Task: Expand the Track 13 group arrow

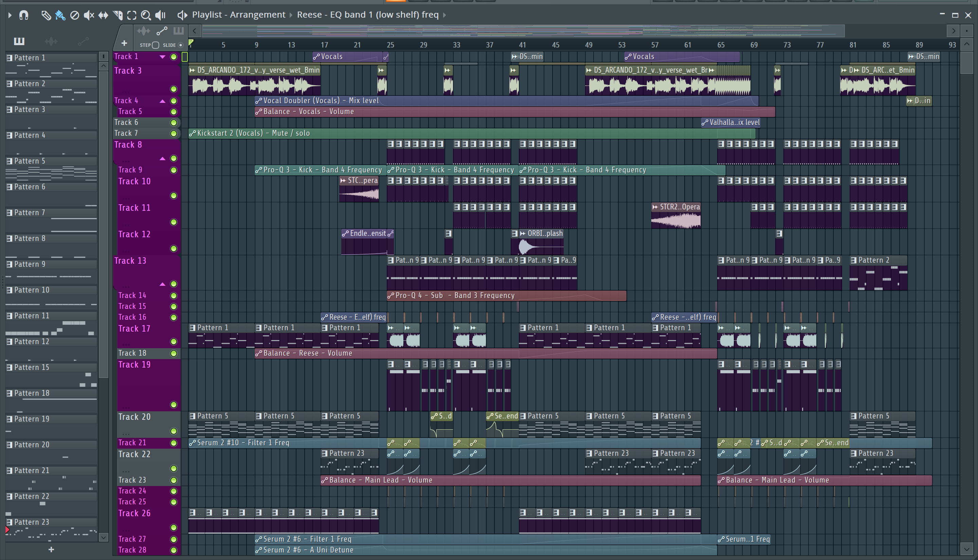Action: (162, 284)
